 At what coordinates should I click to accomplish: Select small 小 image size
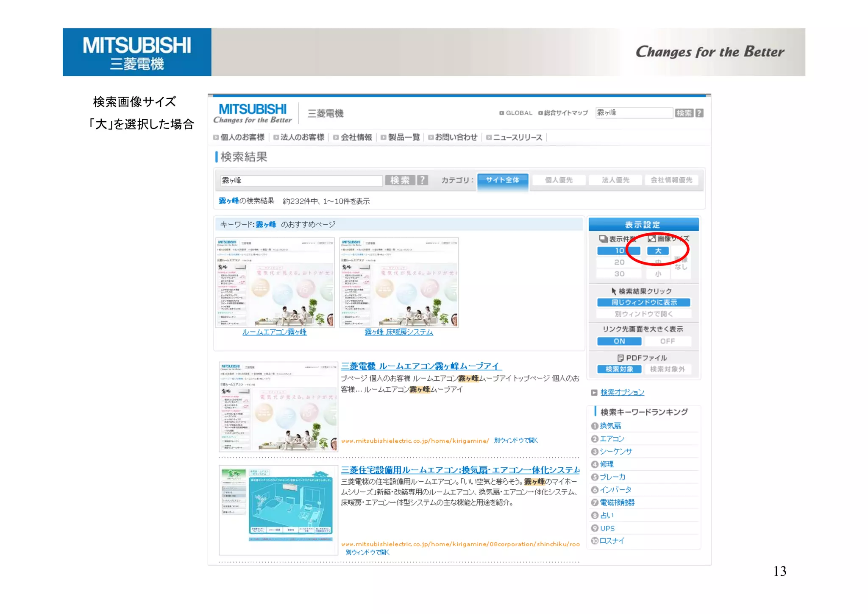pos(658,274)
